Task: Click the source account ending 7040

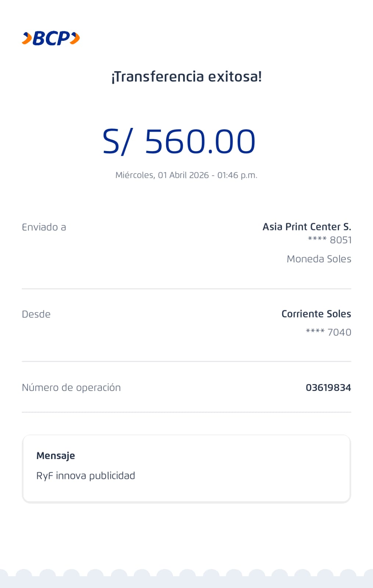Action: point(328,332)
